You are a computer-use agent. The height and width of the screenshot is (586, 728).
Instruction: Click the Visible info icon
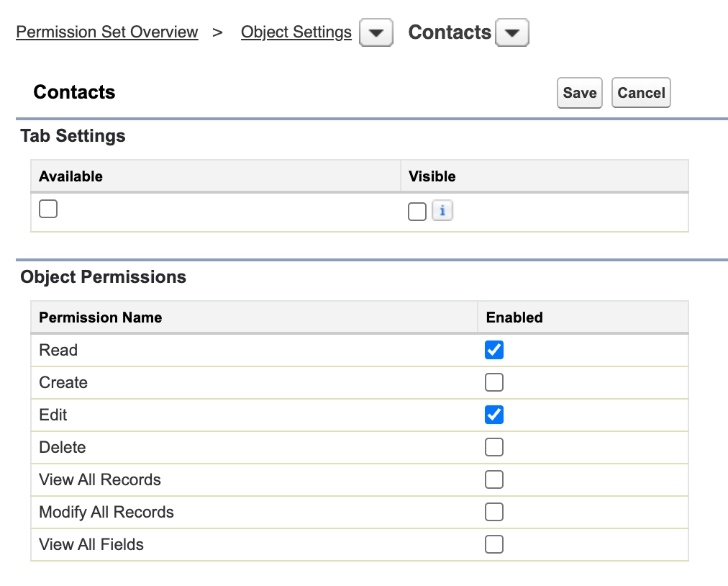point(442,210)
